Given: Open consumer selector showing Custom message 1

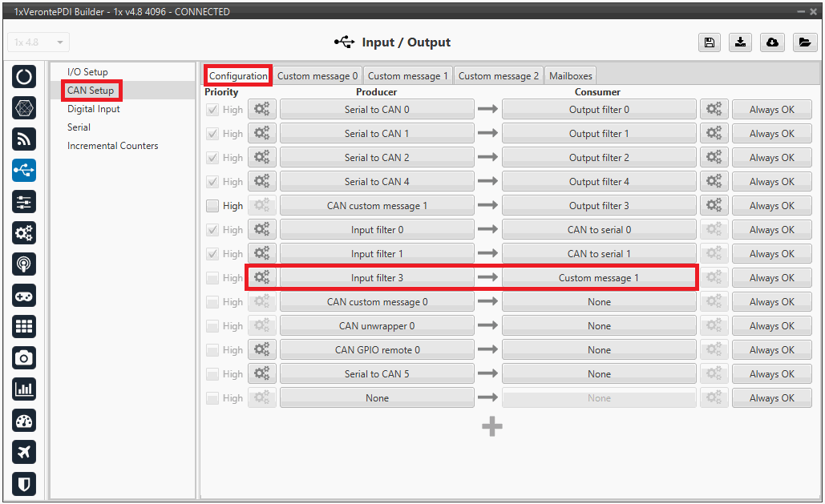Looking at the screenshot, I should (599, 278).
